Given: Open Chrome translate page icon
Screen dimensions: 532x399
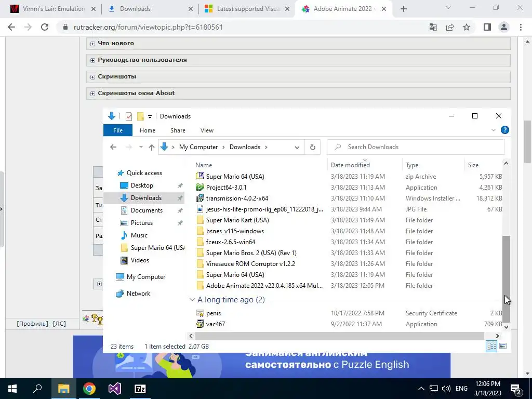Looking at the screenshot, I should pos(433,27).
